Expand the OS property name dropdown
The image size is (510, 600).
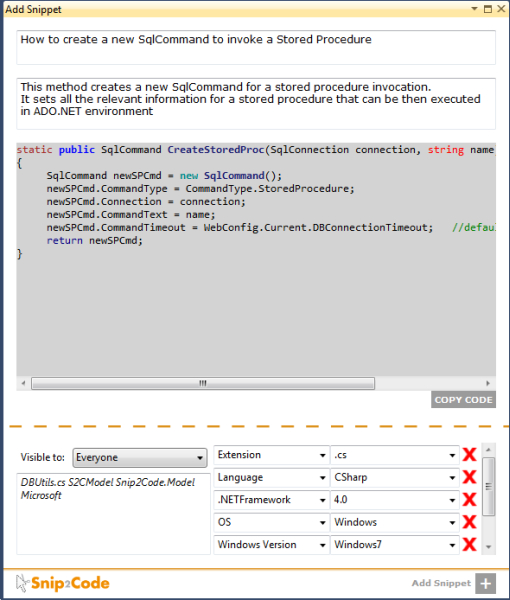point(272,522)
